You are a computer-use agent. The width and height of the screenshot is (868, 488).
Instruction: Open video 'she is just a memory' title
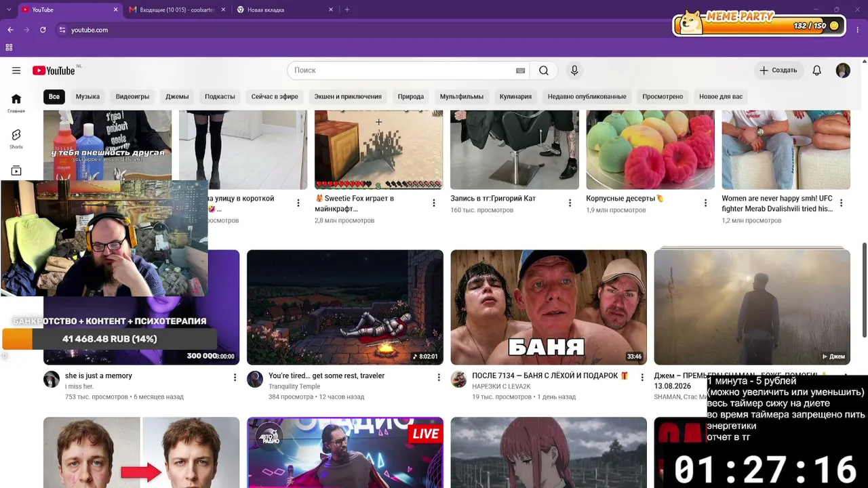[x=98, y=375]
